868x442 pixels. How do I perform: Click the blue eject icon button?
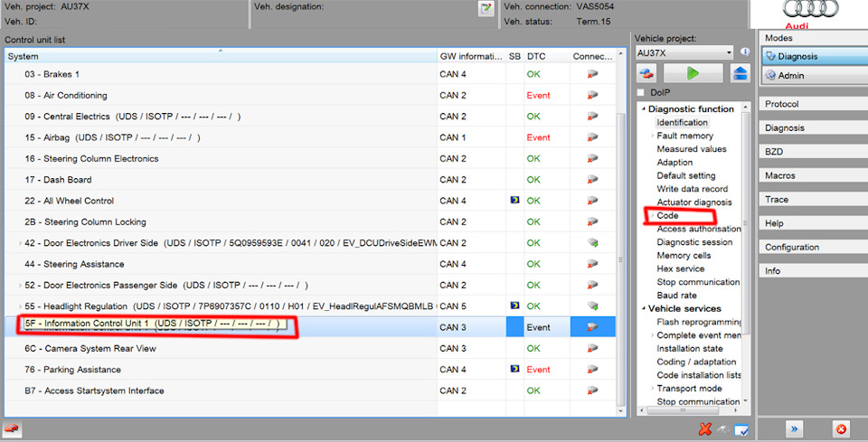740,73
